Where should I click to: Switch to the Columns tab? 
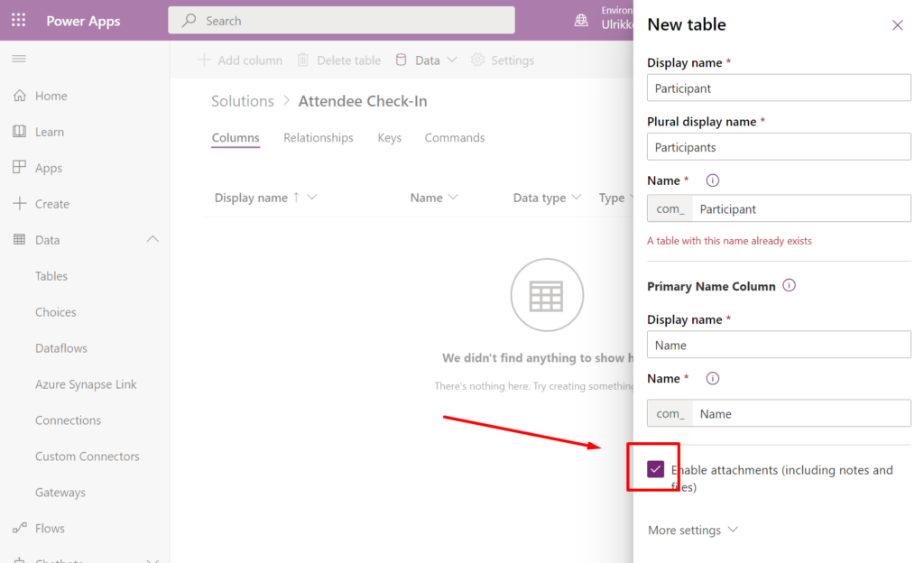click(x=236, y=137)
